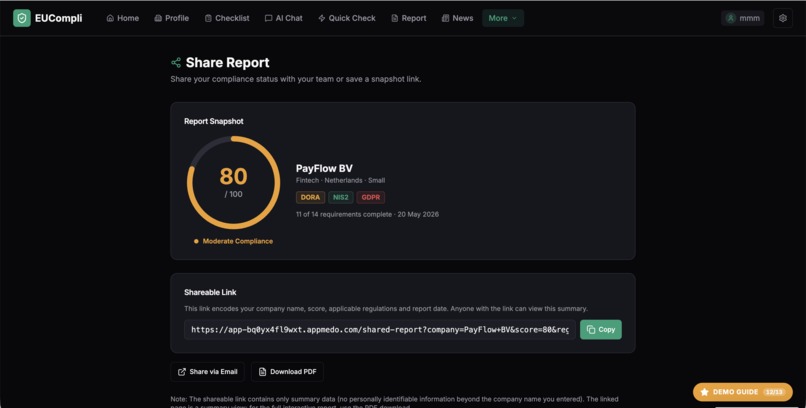
Task: Click the Moderate Compliance status label
Action: (x=237, y=241)
